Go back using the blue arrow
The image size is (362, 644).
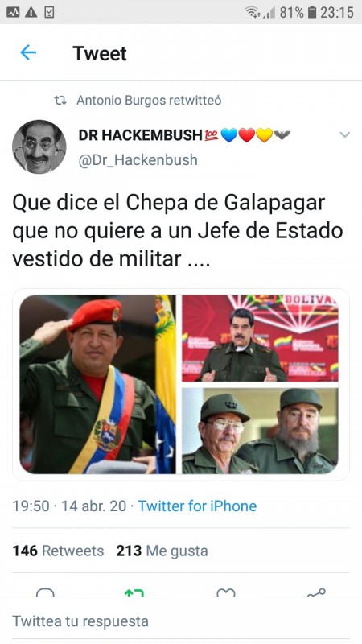pyautogui.click(x=28, y=53)
